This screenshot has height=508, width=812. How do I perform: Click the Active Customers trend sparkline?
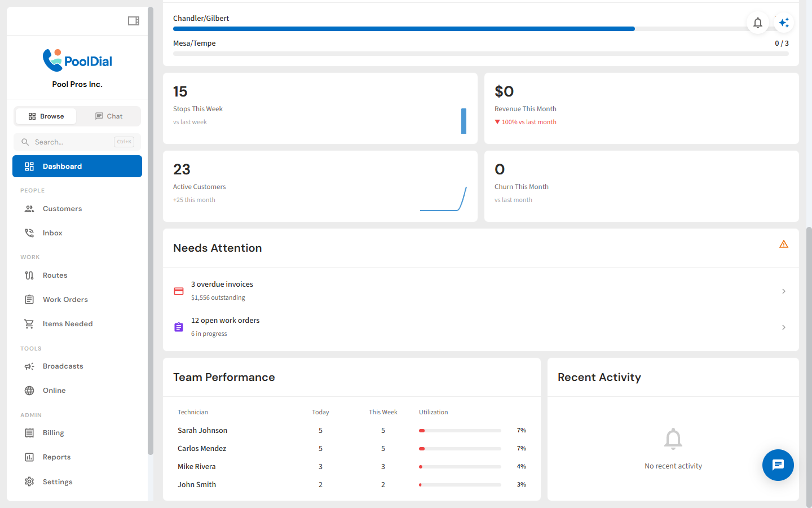tap(443, 199)
